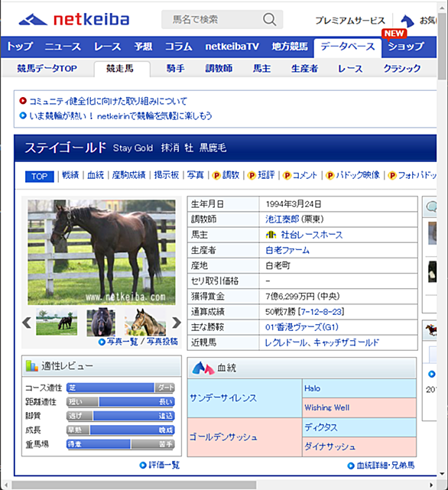Screen dimensions: 448x490
Task: Open the 戦績 horse menu link
Action: tap(70, 175)
